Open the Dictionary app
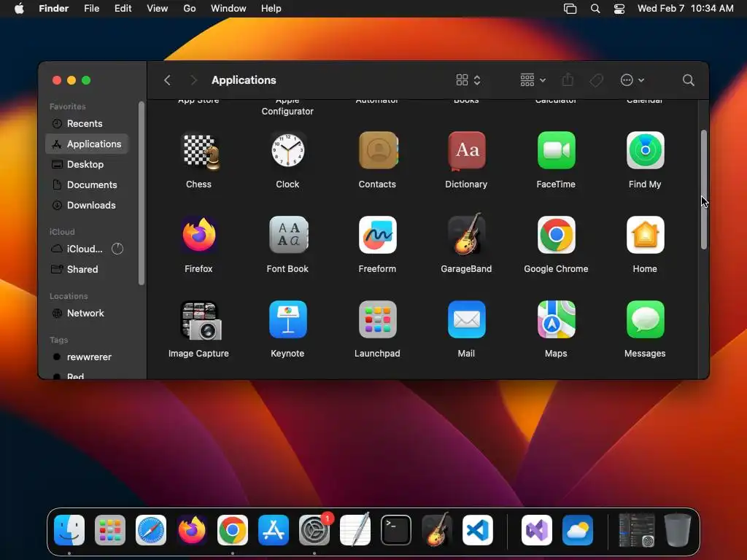 coord(466,150)
